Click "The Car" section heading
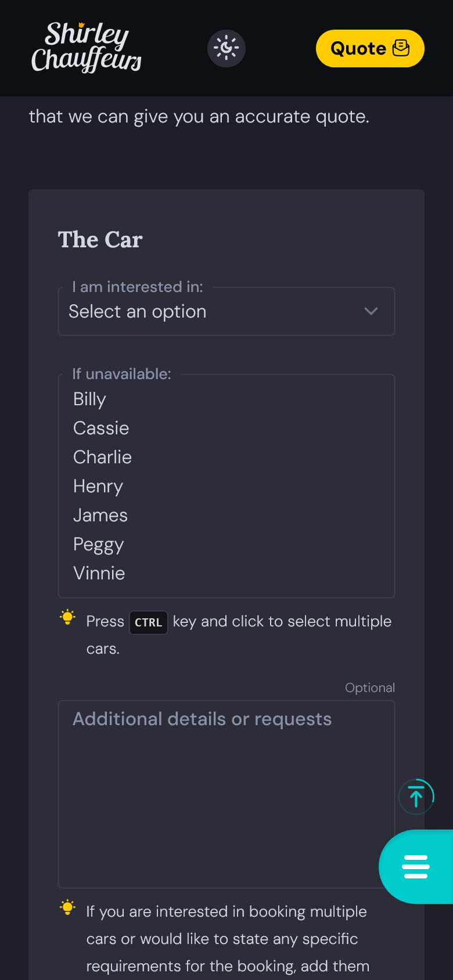Viewport: 453px width, 980px height. (100, 240)
